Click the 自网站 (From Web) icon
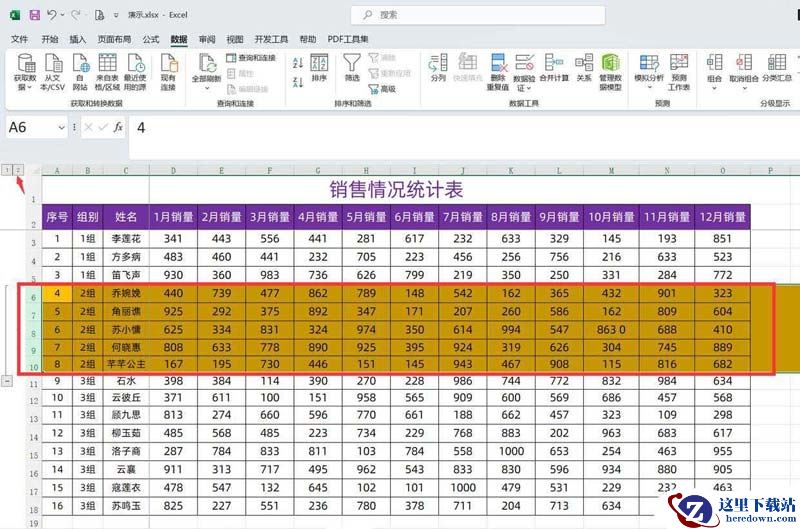Viewport: 800px width, 529px height. pyautogui.click(x=80, y=72)
